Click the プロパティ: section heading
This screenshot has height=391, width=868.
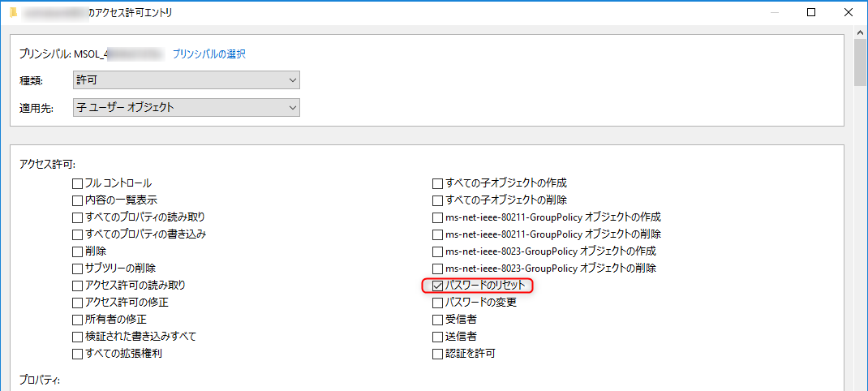click(x=39, y=380)
